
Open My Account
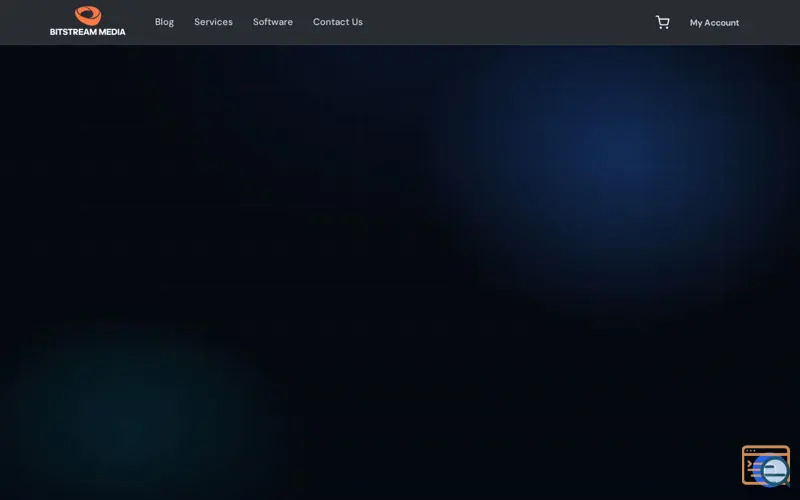coord(714,22)
